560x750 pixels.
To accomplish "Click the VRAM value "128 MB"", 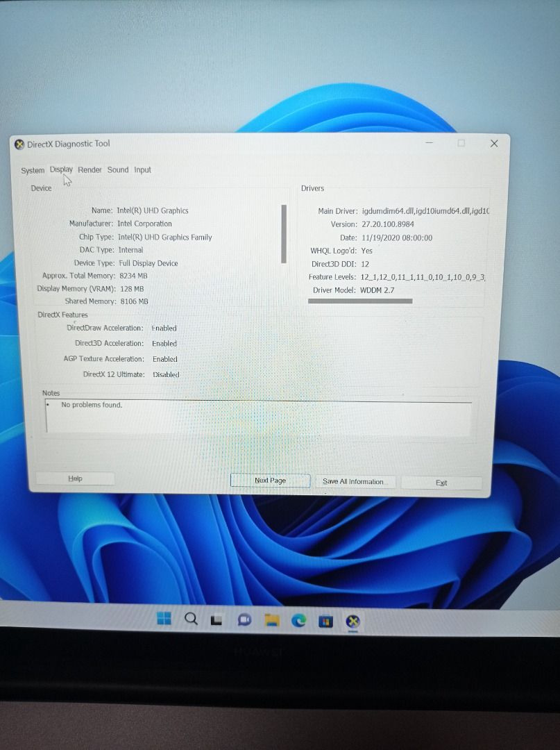I will [x=132, y=288].
